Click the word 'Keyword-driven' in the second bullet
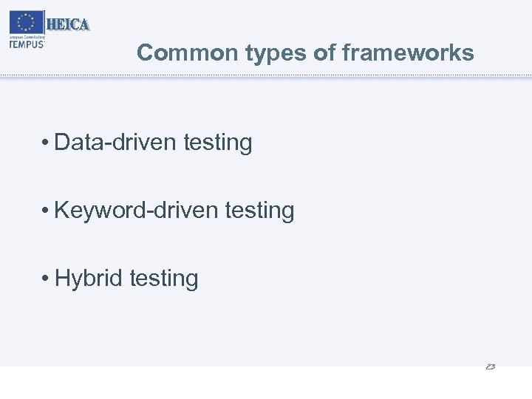 [136, 211]
